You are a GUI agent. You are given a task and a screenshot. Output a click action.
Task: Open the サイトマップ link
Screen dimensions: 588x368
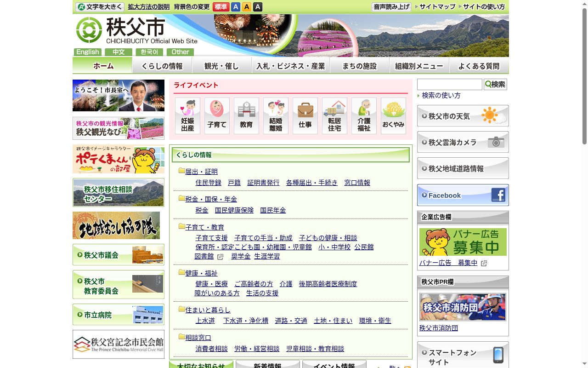[x=435, y=7]
